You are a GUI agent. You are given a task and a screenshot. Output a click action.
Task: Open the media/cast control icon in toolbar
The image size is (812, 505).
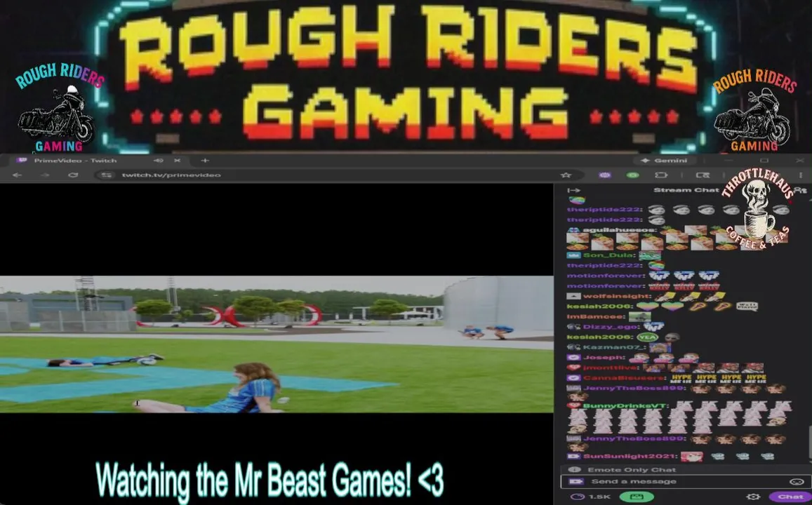click(703, 175)
